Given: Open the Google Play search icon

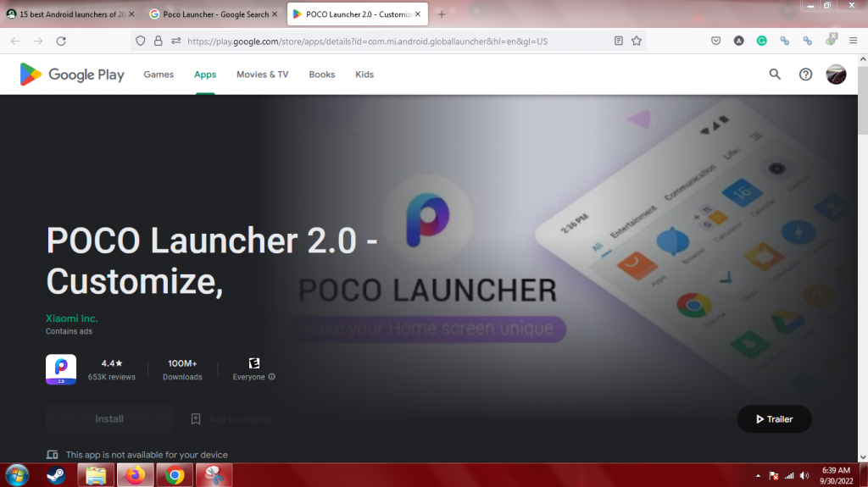Looking at the screenshot, I should [x=775, y=75].
